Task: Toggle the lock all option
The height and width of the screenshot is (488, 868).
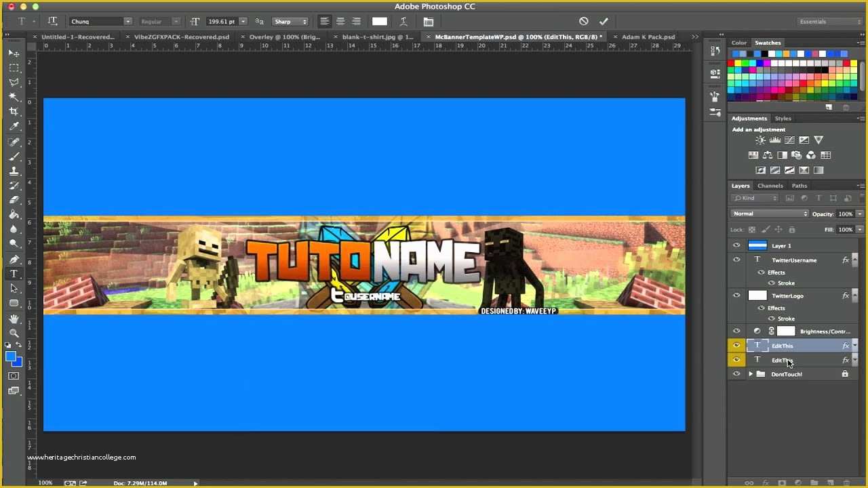Action: click(791, 230)
